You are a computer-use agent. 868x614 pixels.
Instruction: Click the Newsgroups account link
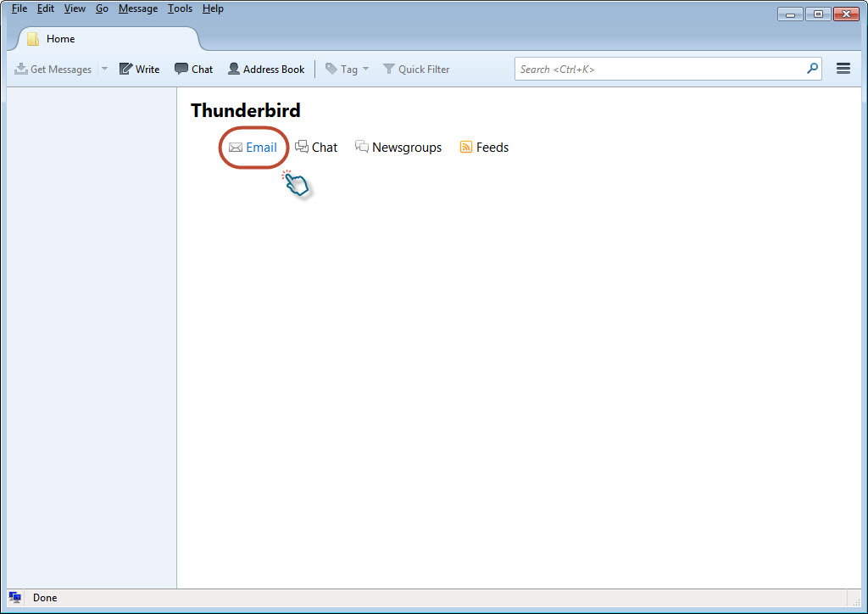point(398,148)
